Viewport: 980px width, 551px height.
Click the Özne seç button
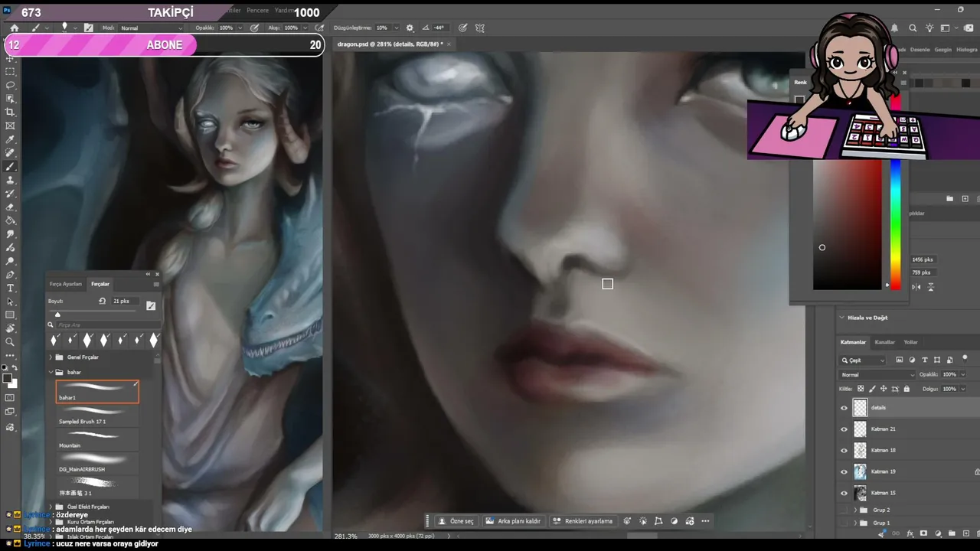(456, 521)
